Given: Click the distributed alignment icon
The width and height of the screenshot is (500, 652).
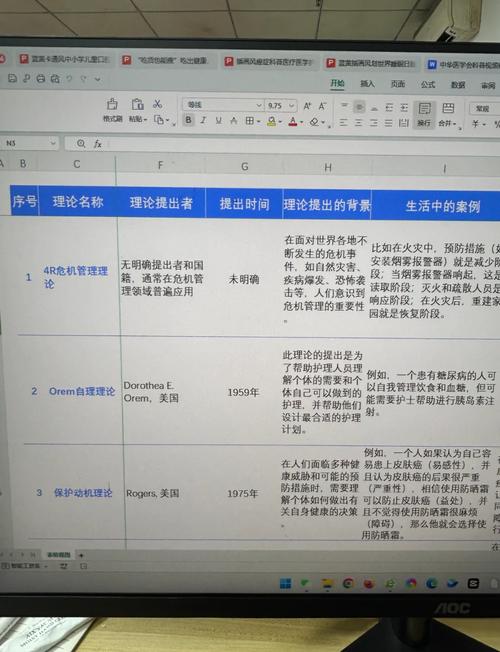Looking at the screenshot, I should pyautogui.click(x=403, y=123).
